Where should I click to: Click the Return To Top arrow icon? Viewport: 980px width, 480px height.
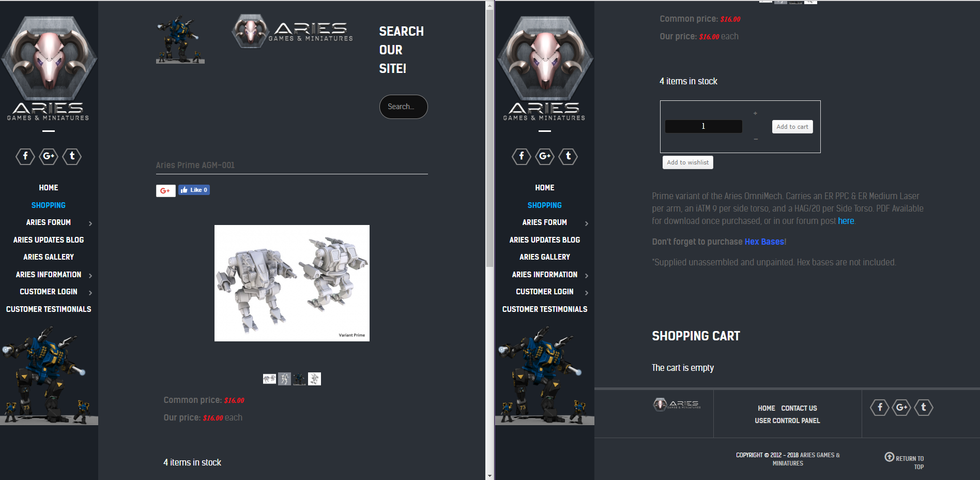click(889, 457)
